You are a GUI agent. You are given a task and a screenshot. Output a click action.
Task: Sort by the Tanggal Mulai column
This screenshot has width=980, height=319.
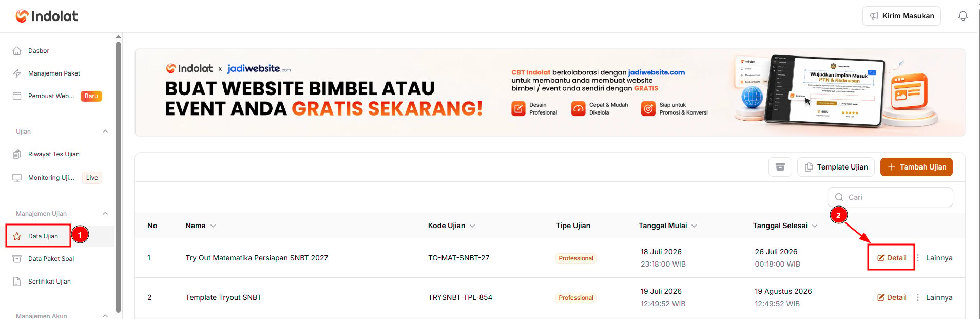(668, 226)
